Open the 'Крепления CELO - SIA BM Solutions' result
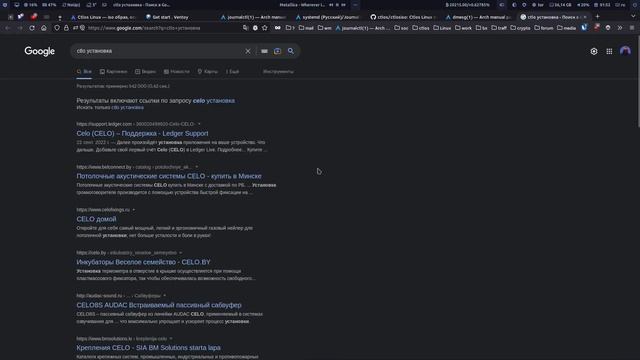 click(x=148, y=348)
